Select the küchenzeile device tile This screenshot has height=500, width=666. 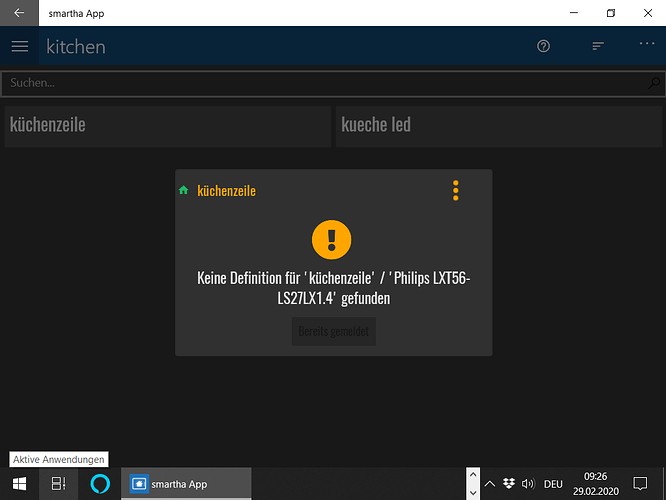[168, 127]
